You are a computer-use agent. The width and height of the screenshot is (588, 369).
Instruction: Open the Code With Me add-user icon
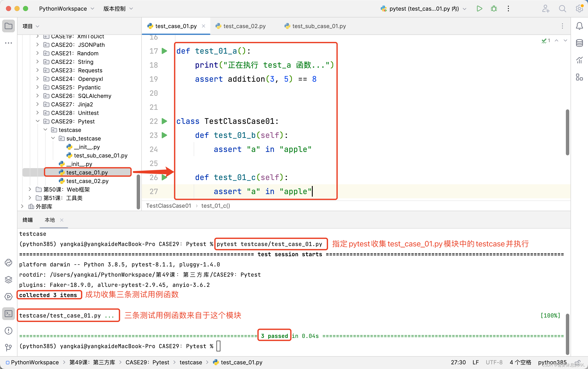click(x=546, y=9)
